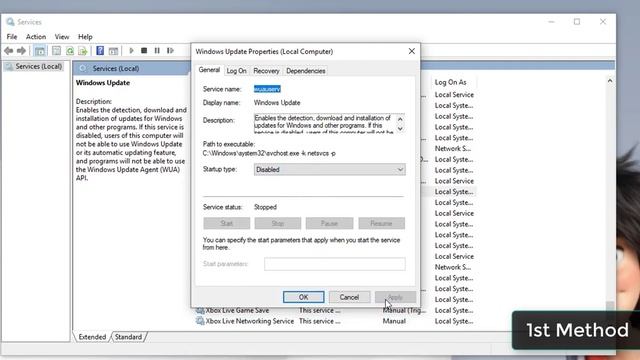Minimize the Services window

point(551,22)
